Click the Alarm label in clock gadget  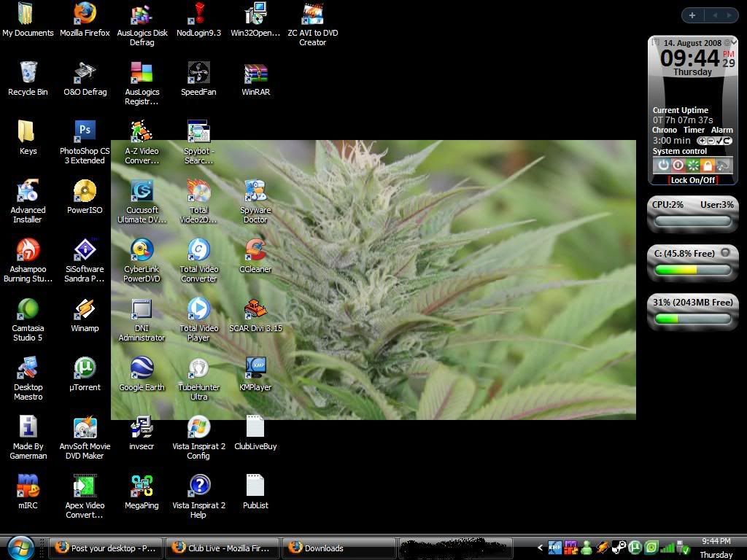click(x=721, y=130)
